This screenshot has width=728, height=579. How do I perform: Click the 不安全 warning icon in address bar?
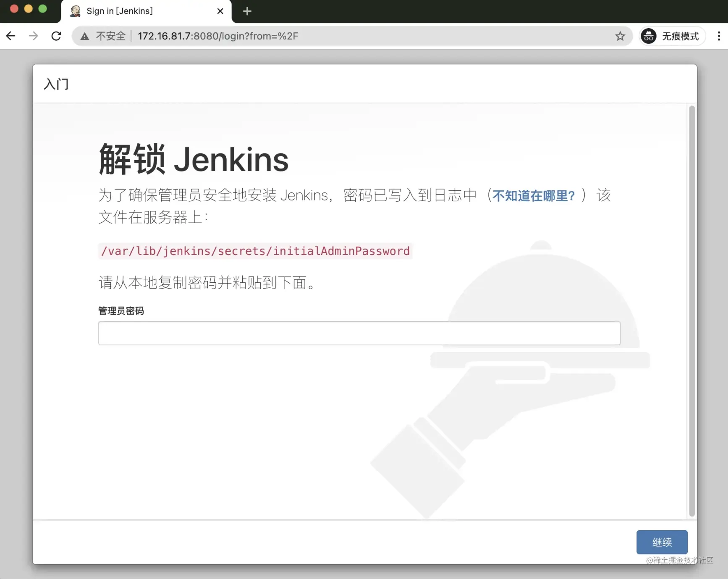pyautogui.click(x=84, y=36)
